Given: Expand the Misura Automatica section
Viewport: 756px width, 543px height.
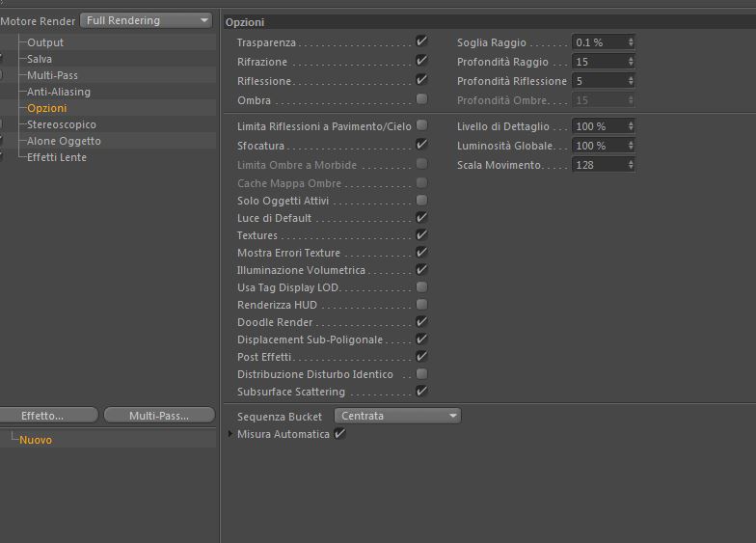Looking at the screenshot, I should (x=230, y=434).
